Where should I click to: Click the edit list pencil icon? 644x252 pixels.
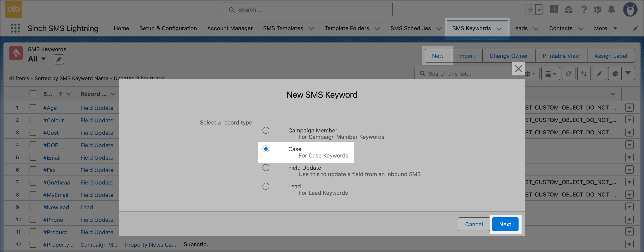click(599, 74)
